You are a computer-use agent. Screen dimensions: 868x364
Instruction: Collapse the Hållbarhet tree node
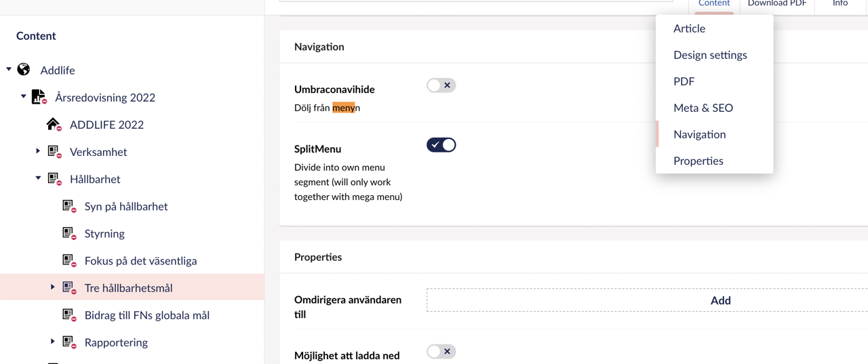tap(38, 178)
